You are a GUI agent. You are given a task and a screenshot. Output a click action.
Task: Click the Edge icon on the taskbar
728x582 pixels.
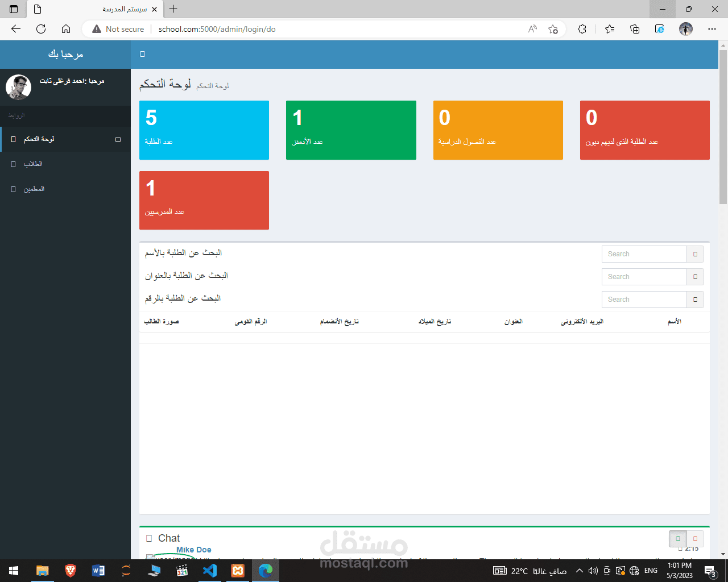tap(266, 571)
